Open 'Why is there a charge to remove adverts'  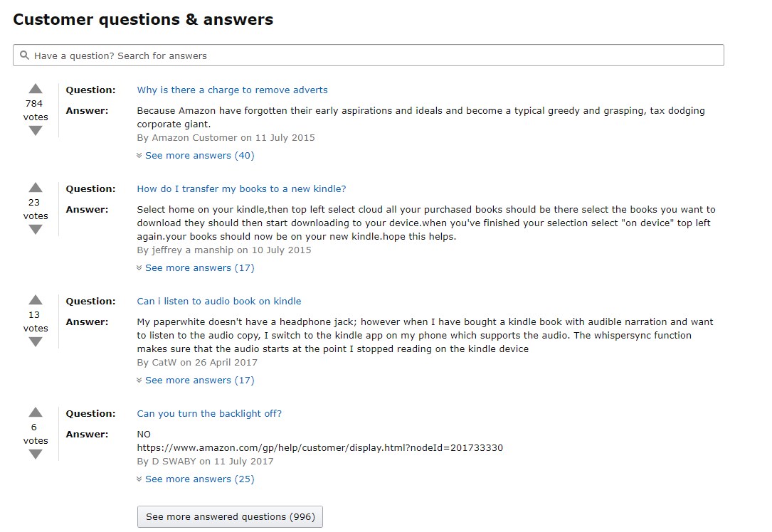click(x=232, y=90)
